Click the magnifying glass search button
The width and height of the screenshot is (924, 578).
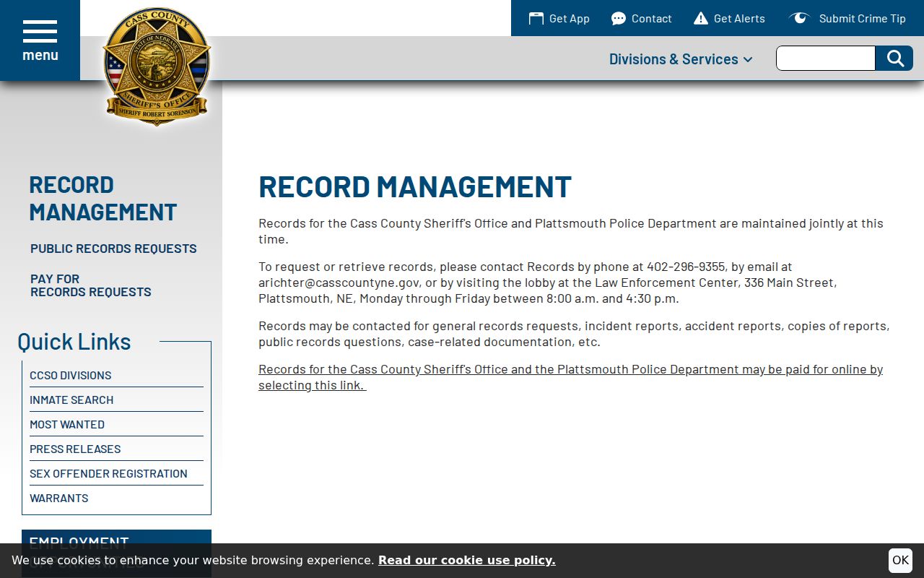tap(894, 59)
